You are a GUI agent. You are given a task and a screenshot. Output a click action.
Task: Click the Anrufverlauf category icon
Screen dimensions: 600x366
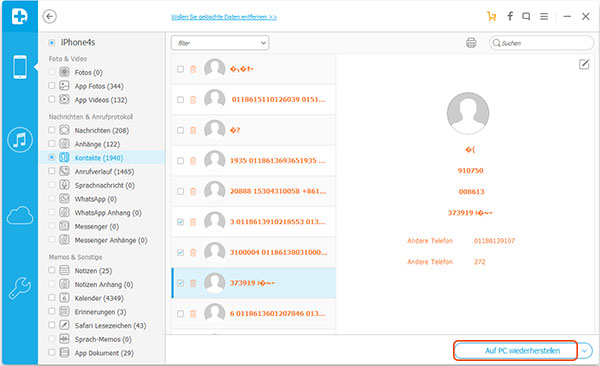pyautogui.click(x=64, y=171)
